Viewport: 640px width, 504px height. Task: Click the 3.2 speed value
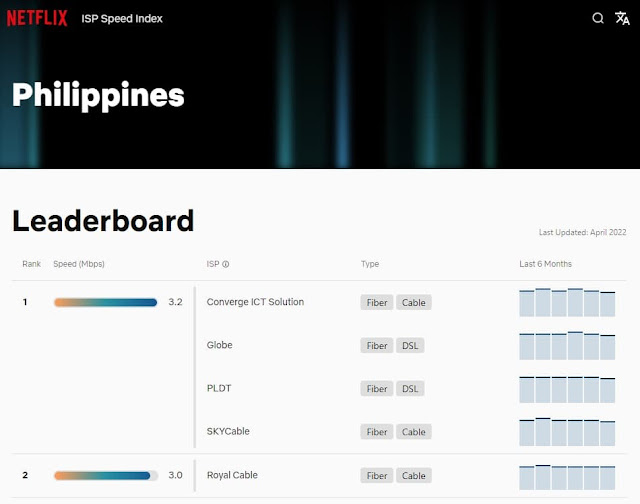(175, 302)
